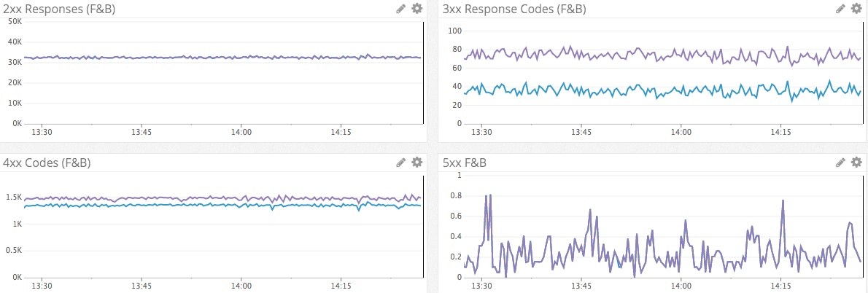Click the 14:00 time label under 2xx graph

point(241,133)
